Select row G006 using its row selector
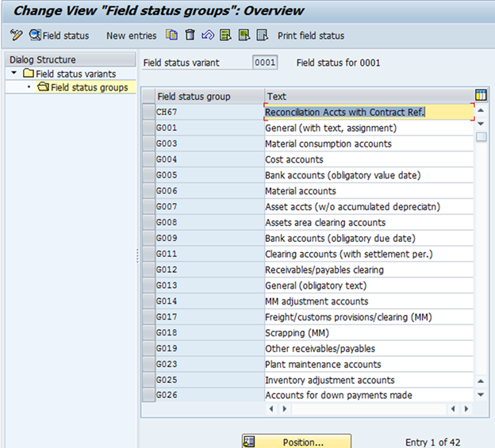 tap(148, 191)
